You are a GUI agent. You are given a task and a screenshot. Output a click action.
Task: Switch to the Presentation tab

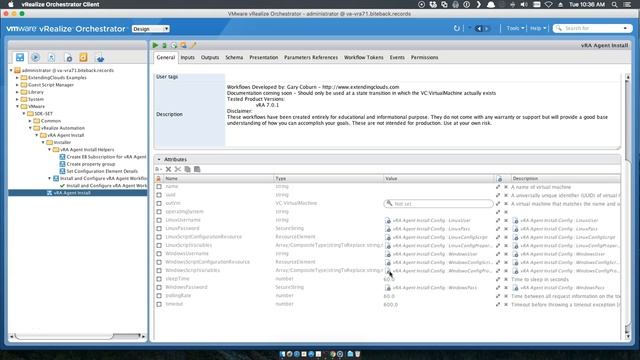click(263, 58)
